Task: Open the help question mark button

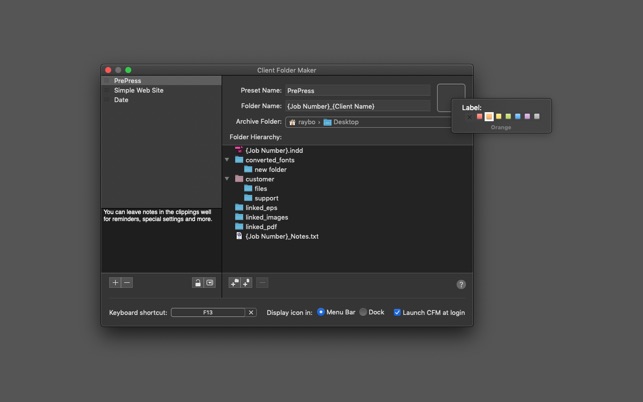Action: tap(461, 284)
